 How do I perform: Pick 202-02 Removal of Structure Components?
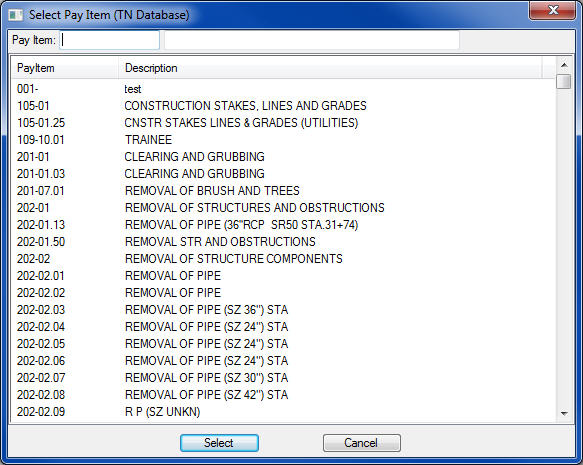tap(283, 259)
